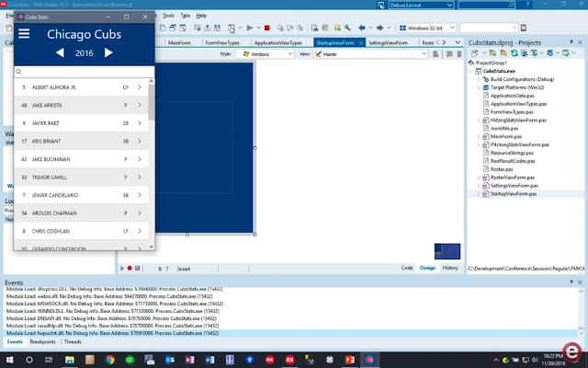Click the blue Back navigation arrow

point(361,28)
